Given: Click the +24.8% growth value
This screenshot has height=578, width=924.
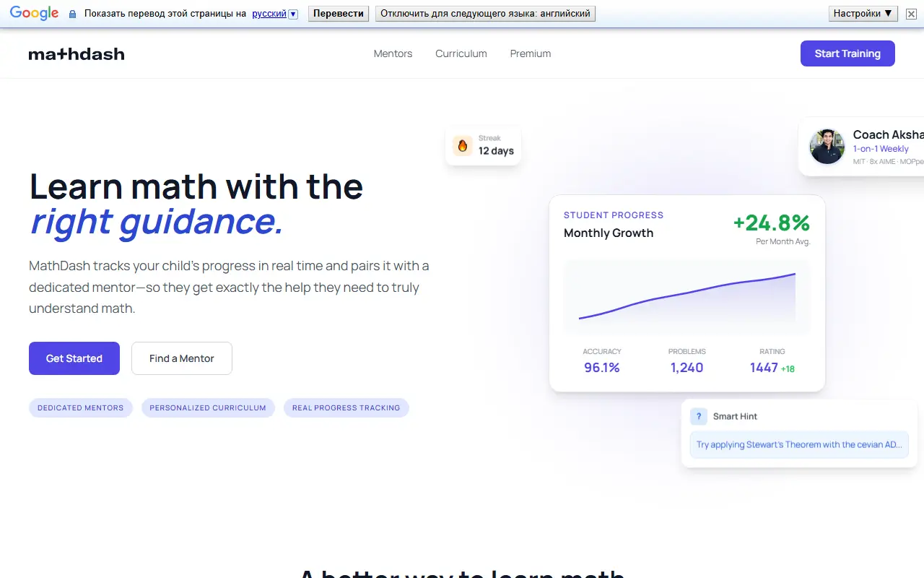Looking at the screenshot, I should click(x=772, y=223).
